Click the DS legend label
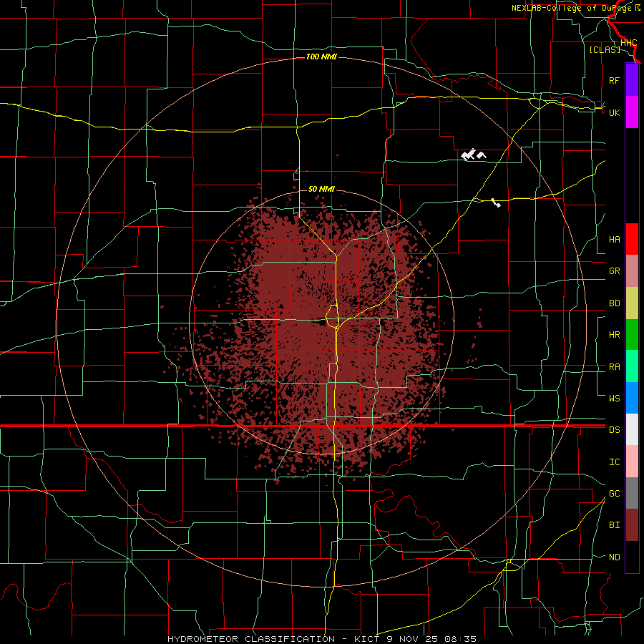Image resolution: width=644 pixels, height=644 pixels. coord(614,430)
